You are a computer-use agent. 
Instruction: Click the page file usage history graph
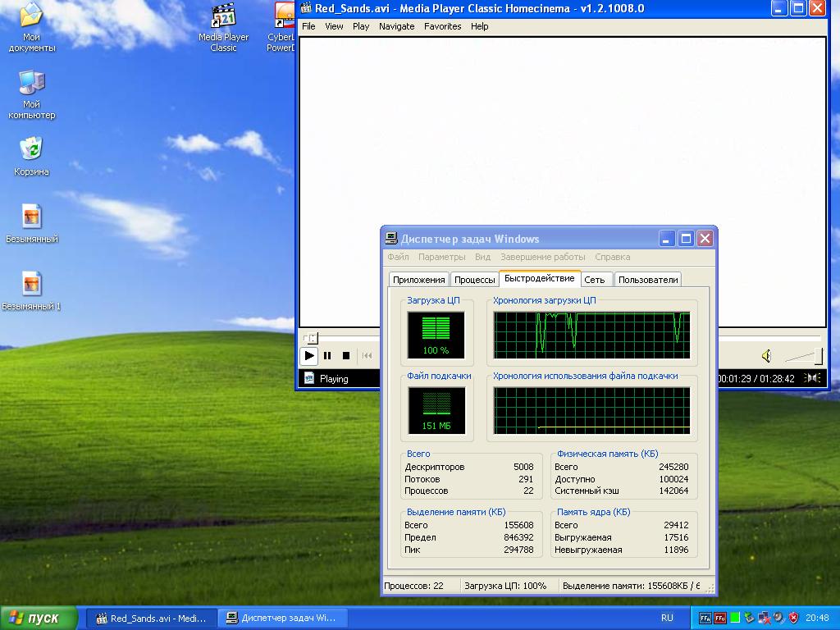(x=592, y=410)
